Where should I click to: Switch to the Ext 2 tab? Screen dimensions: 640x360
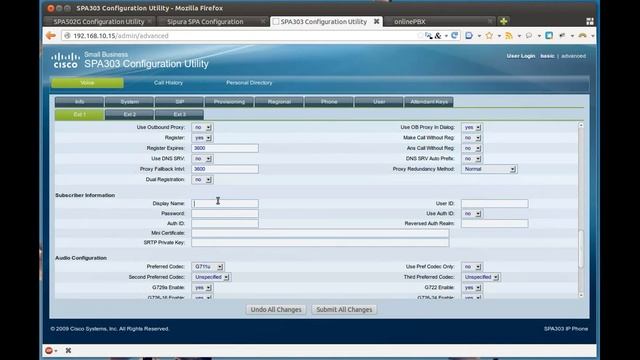129,115
